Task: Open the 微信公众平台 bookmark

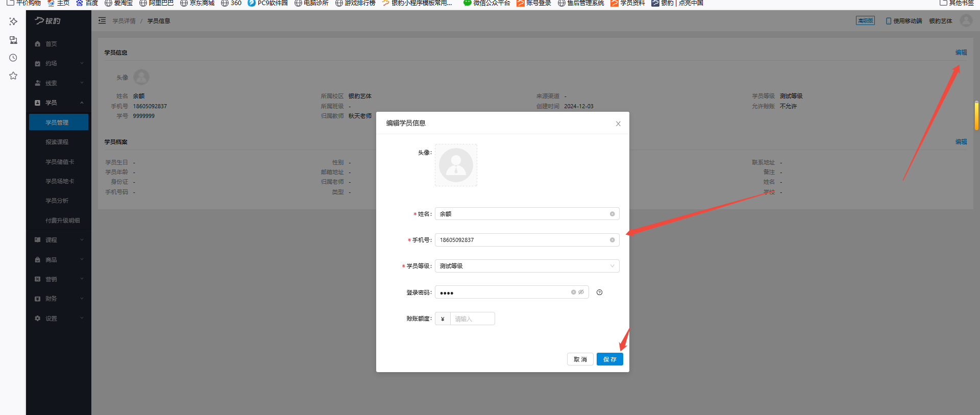Action: click(x=486, y=3)
